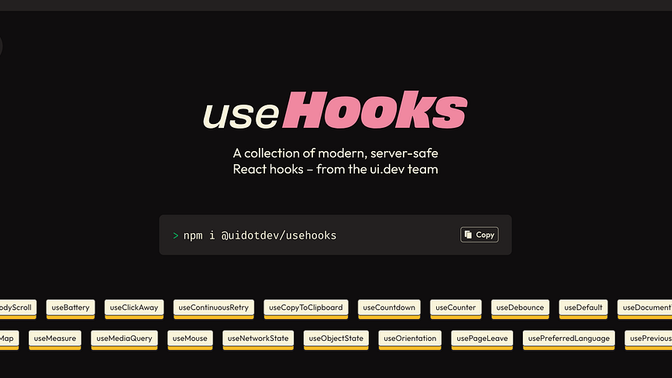
Task: Click the text 'React hooks – from the ui.dev team'
Action: pos(336,169)
